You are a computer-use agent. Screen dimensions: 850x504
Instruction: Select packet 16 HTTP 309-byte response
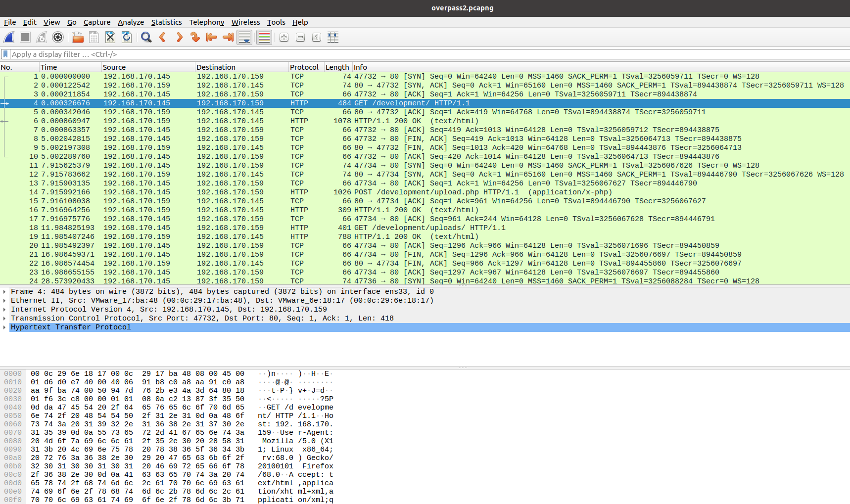425,210
